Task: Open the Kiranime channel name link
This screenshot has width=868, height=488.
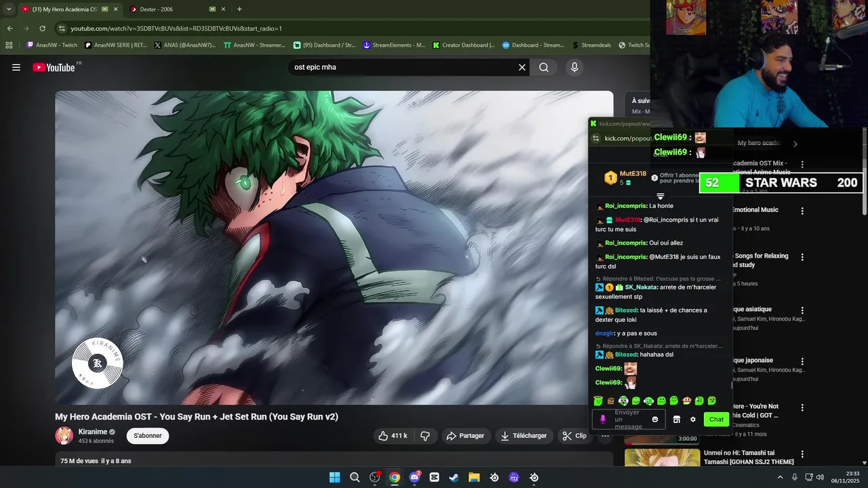Action: click(x=92, y=432)
